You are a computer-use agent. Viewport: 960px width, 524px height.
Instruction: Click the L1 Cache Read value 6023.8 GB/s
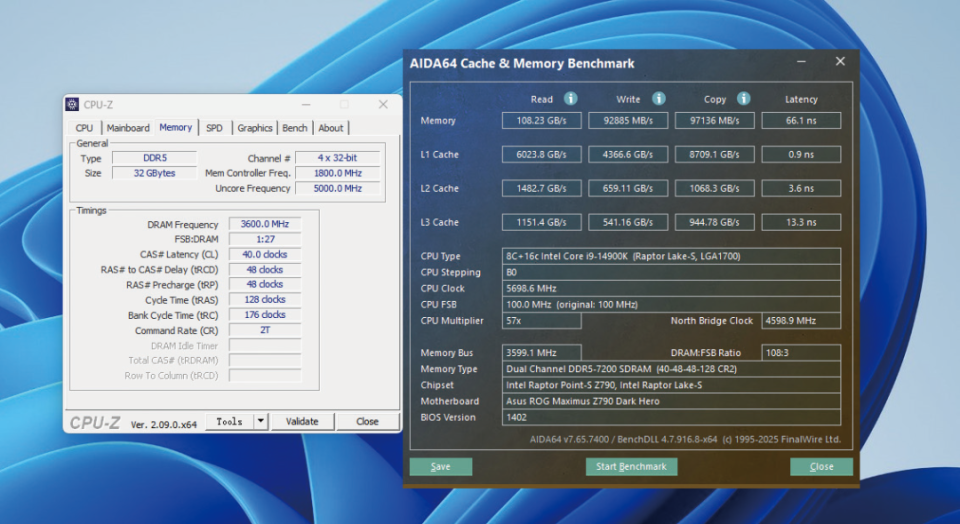[541, 154]
